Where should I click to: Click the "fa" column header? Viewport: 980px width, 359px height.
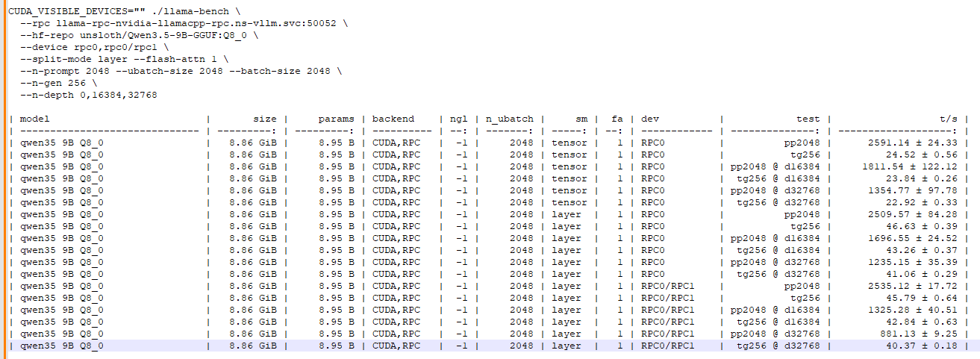617,119
